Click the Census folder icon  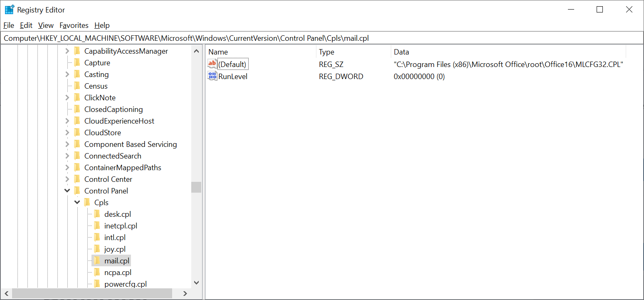(x=77, y=86)
